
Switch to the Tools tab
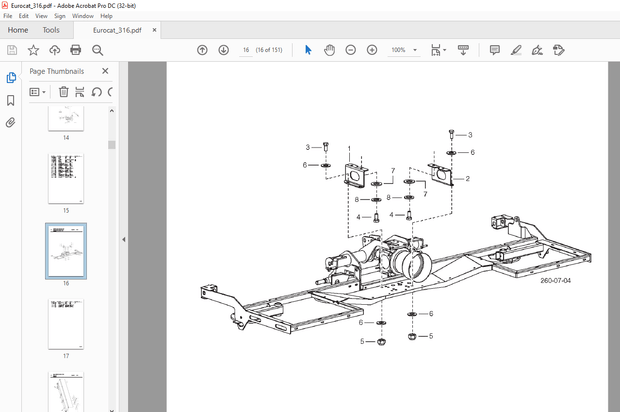[x=51, y=30]
